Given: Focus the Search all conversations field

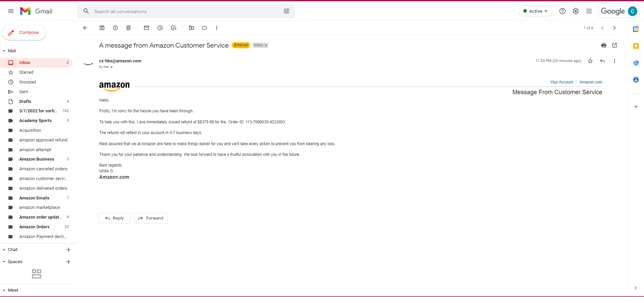Looking at the screenshot, I should coord(186,11).
